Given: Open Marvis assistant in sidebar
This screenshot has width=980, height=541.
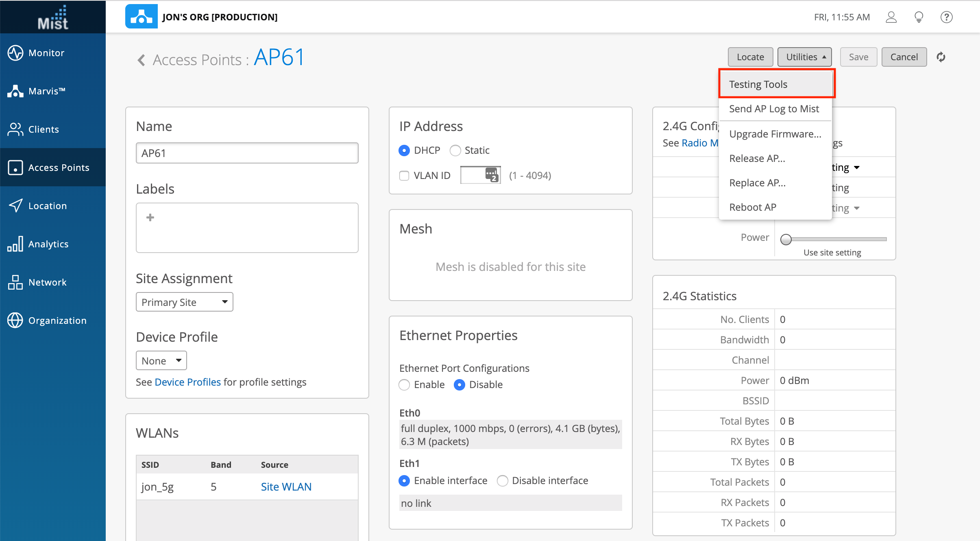Looking at the screenshot, I should coord(46,91).
